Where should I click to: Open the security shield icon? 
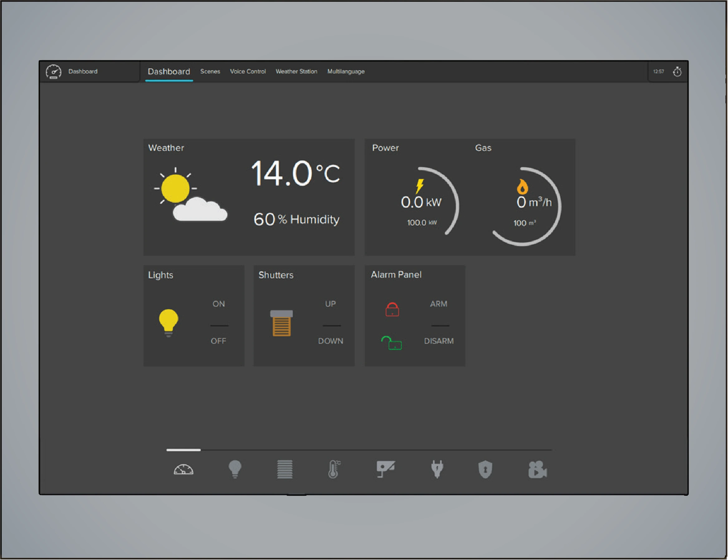[x=485, y=469]
